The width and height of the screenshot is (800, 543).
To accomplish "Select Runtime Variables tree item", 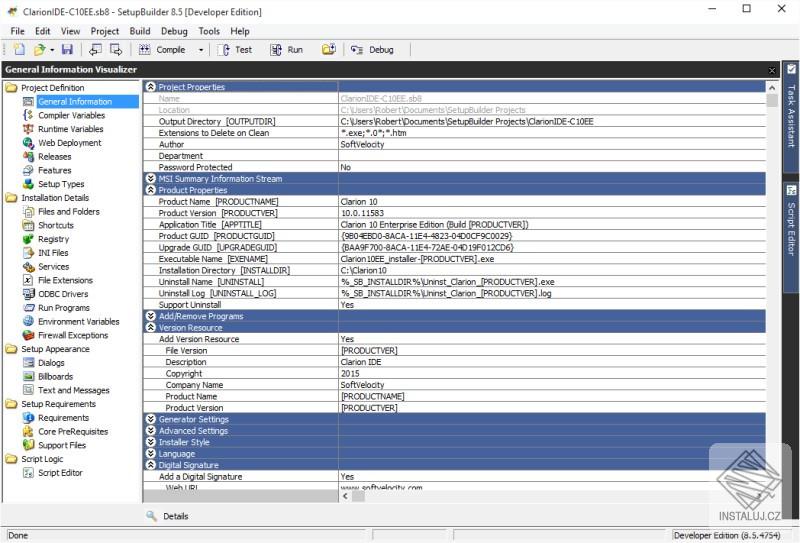I will pos(71,129).
